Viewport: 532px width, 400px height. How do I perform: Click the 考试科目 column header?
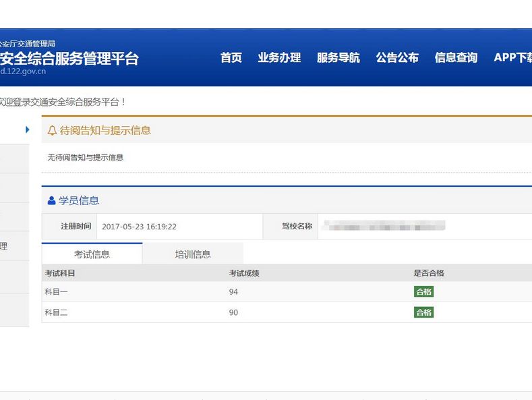60,273
